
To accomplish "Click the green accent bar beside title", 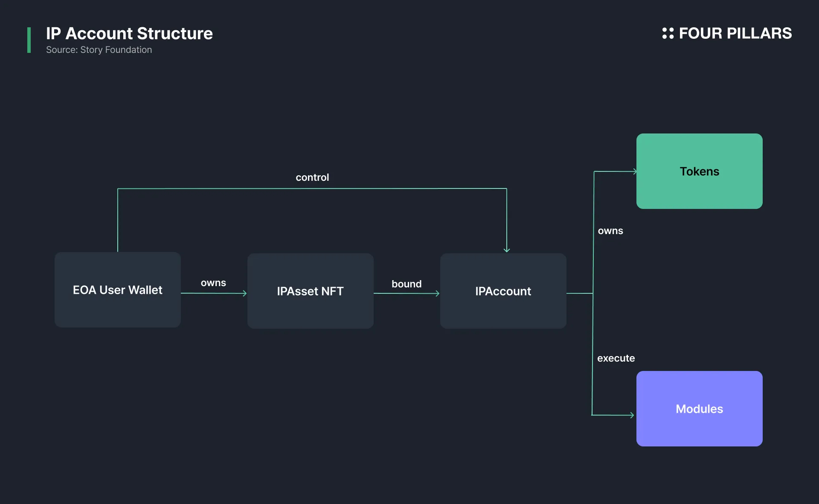I will point(29,40).
